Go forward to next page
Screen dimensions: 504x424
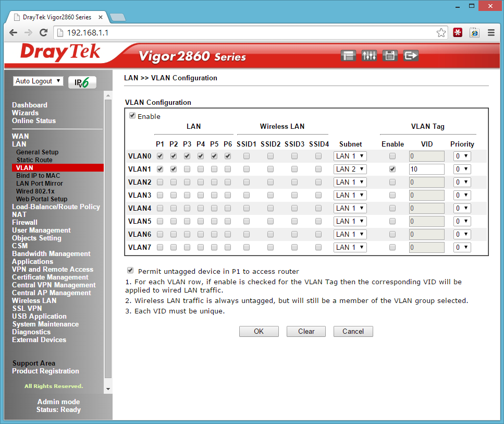[28, 32]
